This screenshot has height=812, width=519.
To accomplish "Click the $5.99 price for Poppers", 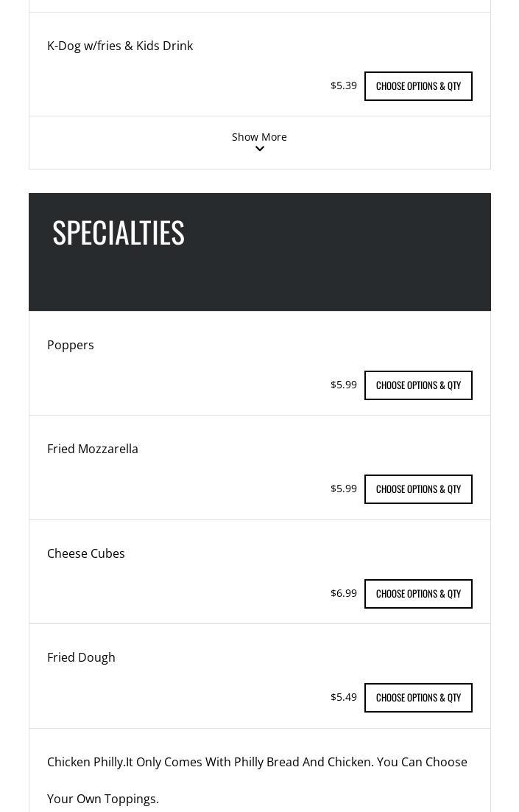I will pos(344,385).
